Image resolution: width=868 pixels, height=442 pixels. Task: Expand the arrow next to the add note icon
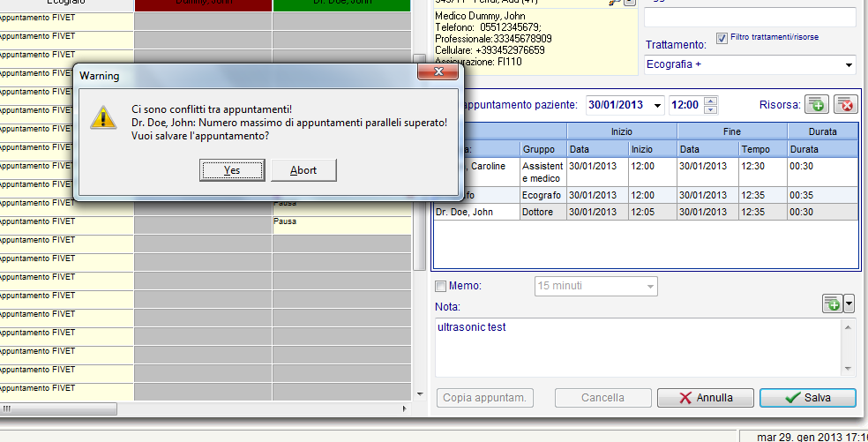849,303
